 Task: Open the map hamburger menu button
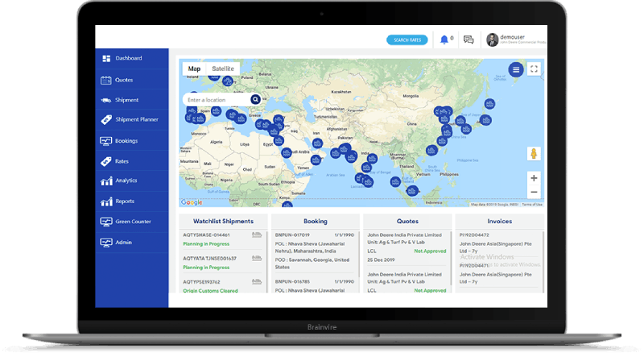515,69
